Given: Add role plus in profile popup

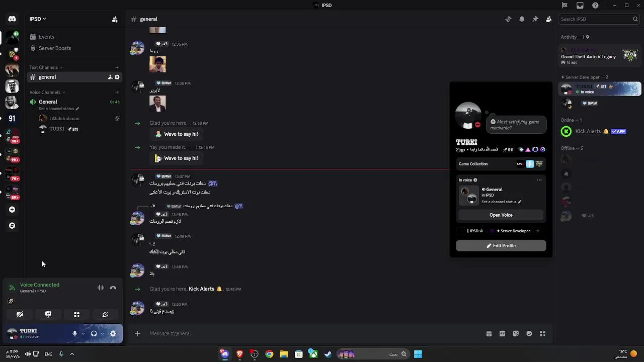Looking at the screenshot, I should [x=537, y=231].
